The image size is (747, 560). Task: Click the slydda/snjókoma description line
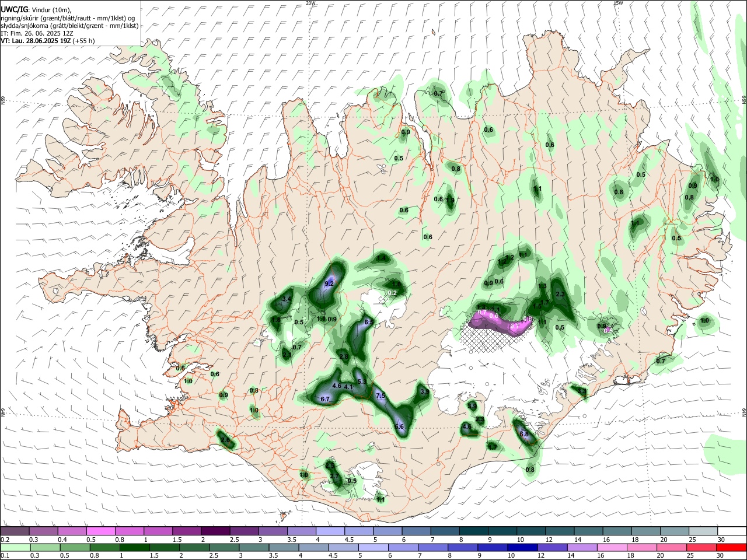pyautogui.click(x=69, y=26)
